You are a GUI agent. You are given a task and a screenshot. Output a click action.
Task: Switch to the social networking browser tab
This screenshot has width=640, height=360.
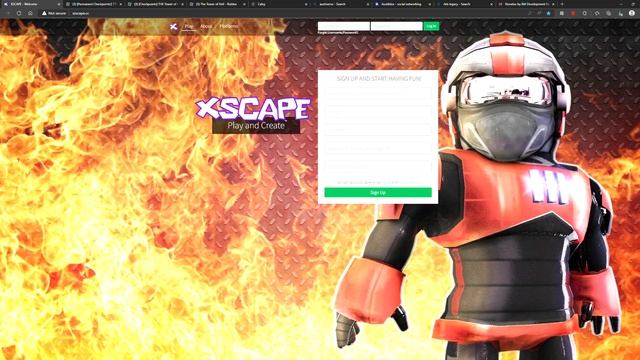coord(402,4)
